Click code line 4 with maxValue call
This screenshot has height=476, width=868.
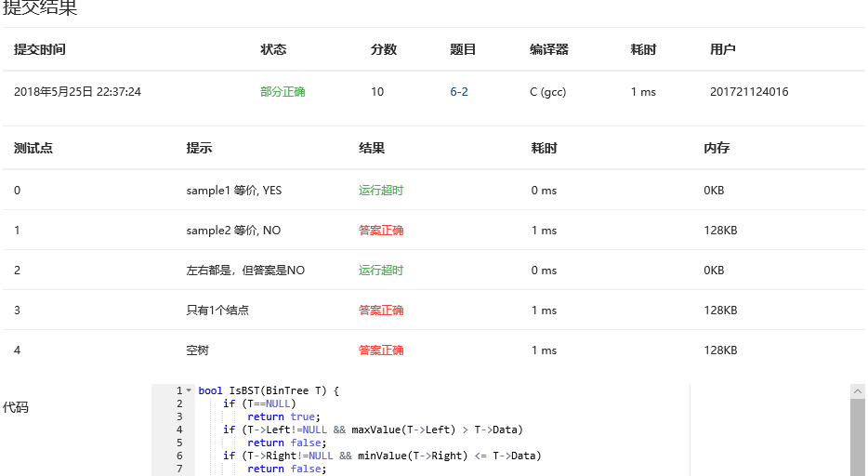(373, 430)
